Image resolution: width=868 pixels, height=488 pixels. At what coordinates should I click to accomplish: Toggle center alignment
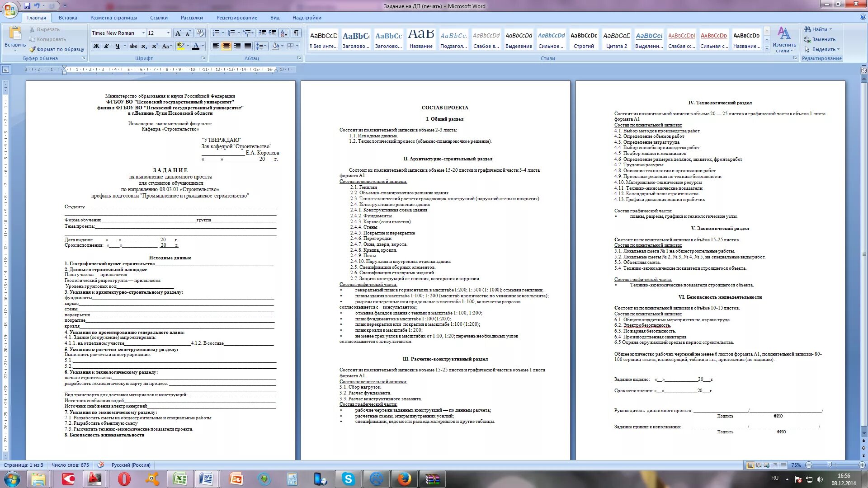226,46
